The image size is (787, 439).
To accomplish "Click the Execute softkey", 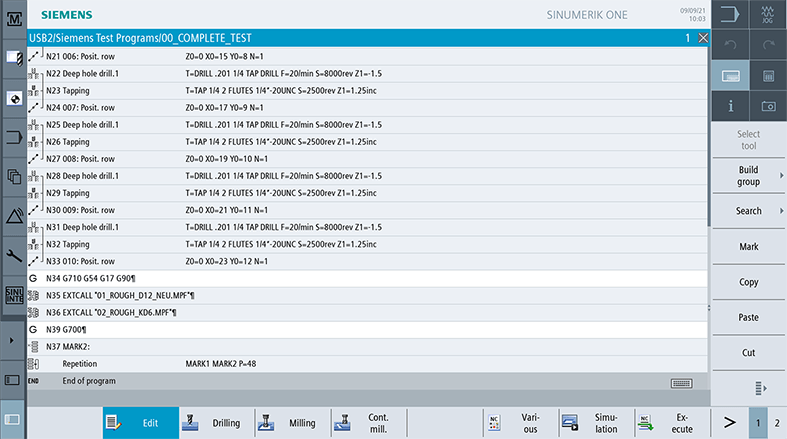I will tap(673, 423).
